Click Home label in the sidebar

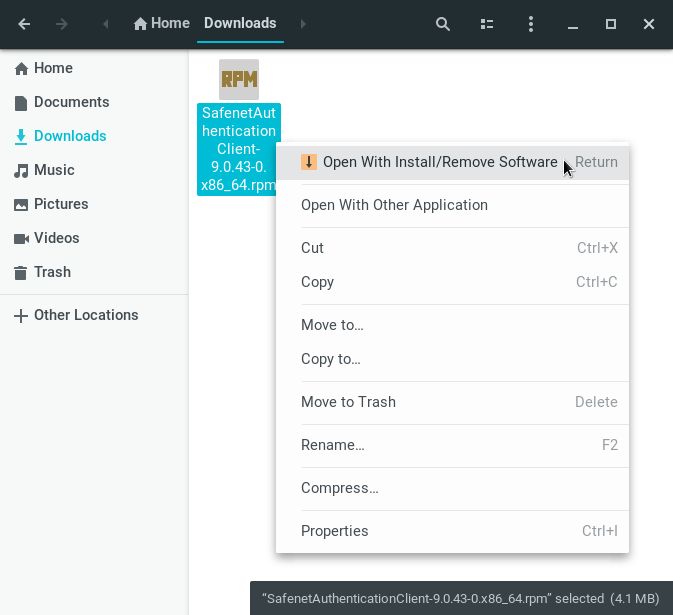coord(53,68)
